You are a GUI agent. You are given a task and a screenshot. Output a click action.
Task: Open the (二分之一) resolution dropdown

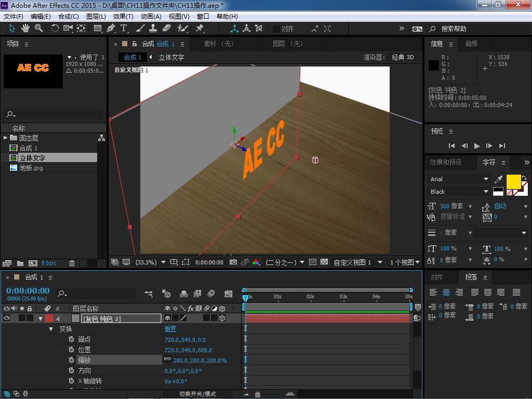(285, 262)
